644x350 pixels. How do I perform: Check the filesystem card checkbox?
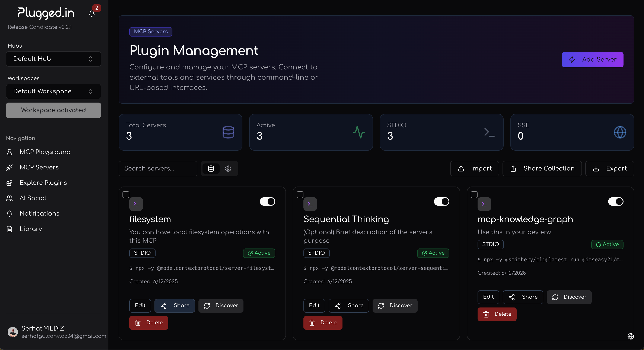point(126,194)
